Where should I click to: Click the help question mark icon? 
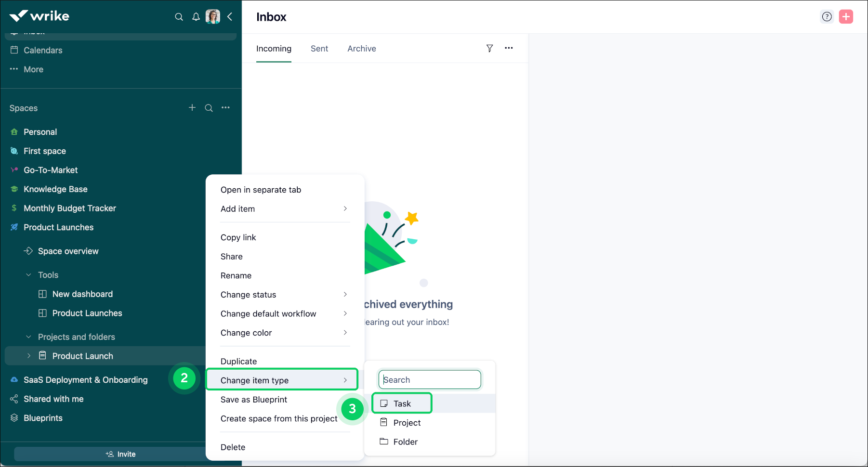pyautogui.click(x=827, y=17)
